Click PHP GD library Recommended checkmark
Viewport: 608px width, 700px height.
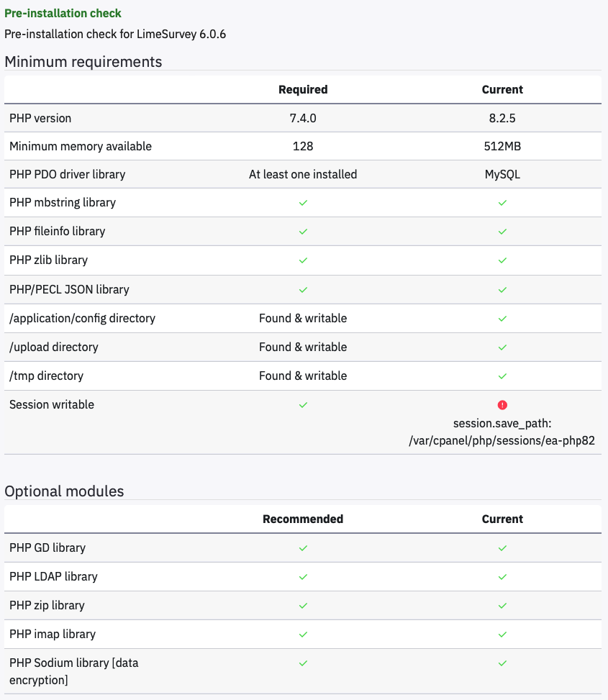pos(303,548)
